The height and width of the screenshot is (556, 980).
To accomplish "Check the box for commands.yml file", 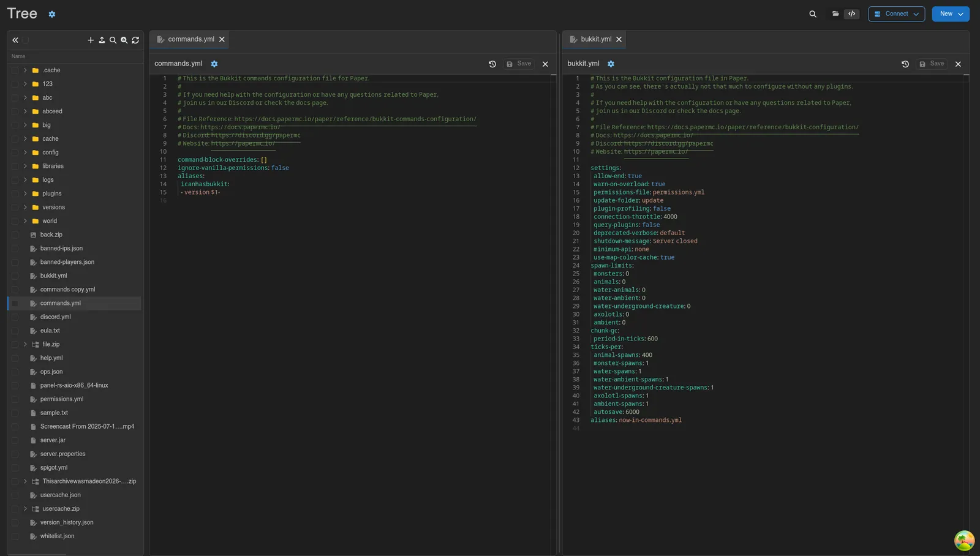I will click(x=15, y=303).
